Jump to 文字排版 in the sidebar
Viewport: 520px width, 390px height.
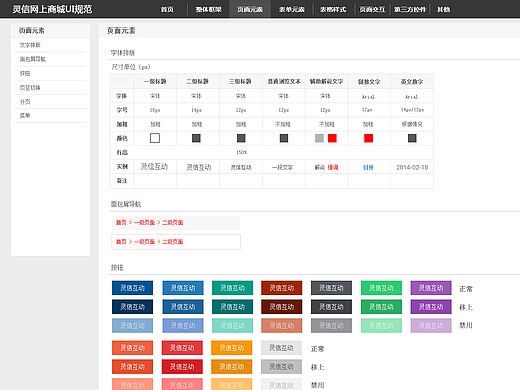coord(30,45)
